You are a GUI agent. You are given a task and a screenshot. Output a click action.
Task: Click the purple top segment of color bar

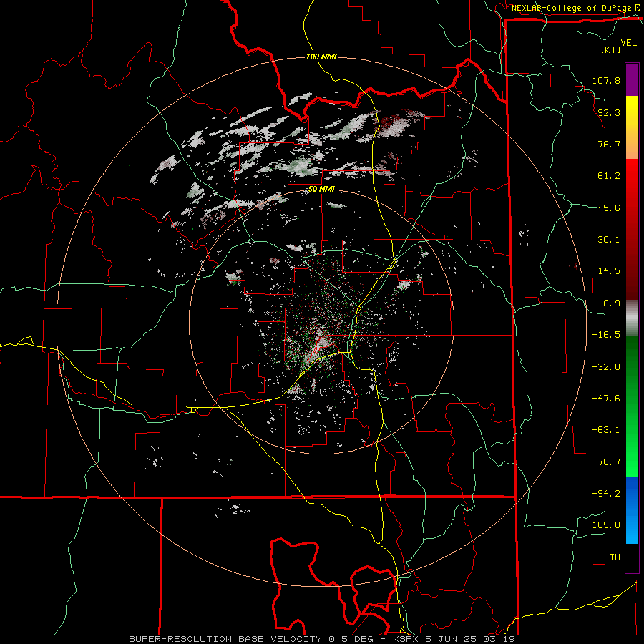pos(632,79)
